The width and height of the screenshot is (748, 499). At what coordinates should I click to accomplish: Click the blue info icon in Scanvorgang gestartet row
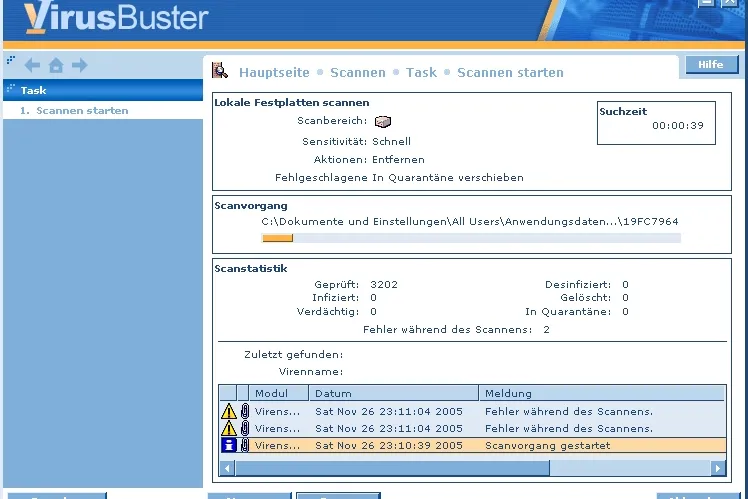[229, 445]
